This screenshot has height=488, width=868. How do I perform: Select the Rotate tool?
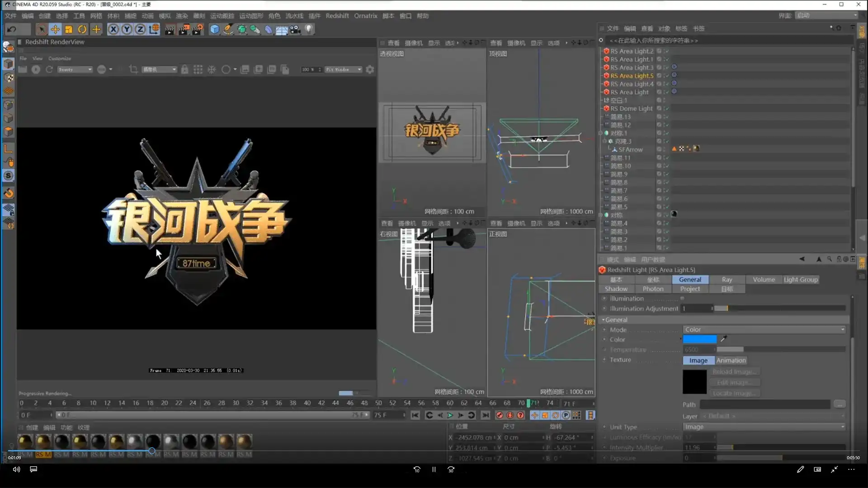pos(82,29)
